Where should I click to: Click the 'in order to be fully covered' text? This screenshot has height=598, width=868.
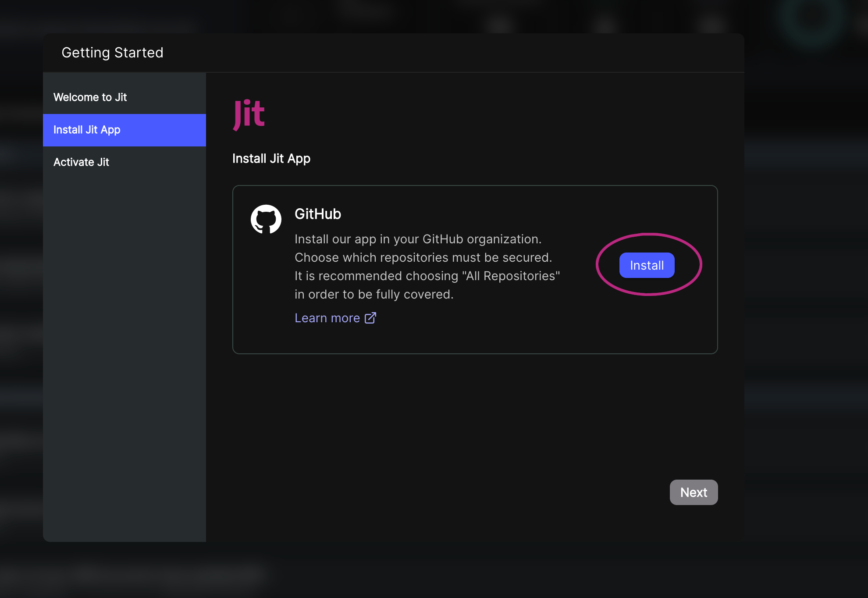374,294
